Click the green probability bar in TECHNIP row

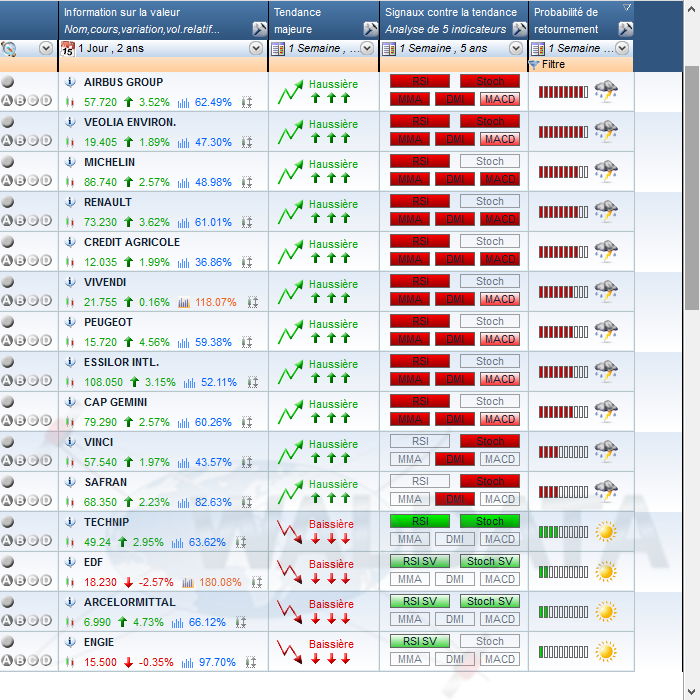point(563,532)
